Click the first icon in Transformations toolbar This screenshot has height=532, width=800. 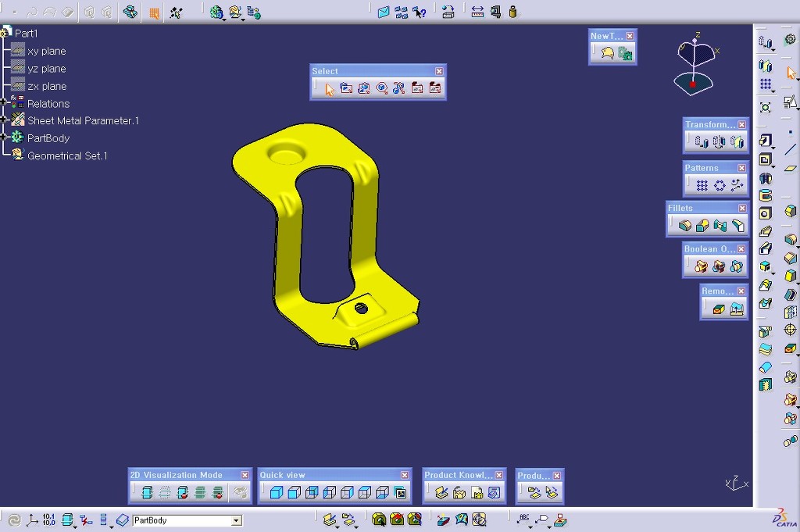point(701,142)
